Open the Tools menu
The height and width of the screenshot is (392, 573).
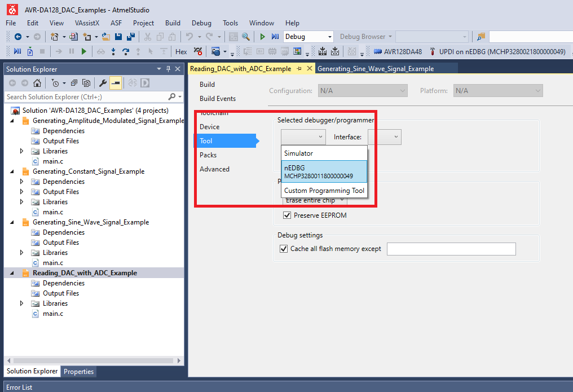click(230, 23)
